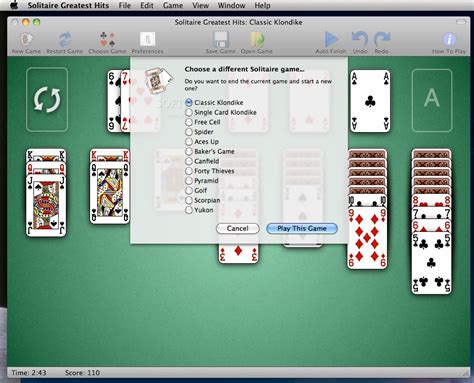Click the Play This Game button
Viewport: 474px width, 383px height.
click(x=302, y=228)
